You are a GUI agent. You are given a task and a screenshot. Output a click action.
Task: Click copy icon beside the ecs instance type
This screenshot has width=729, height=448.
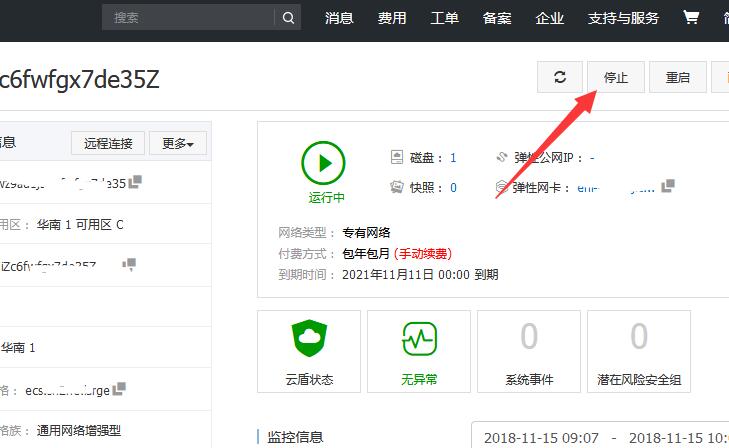pyautogui.click(x=120, y=388)
